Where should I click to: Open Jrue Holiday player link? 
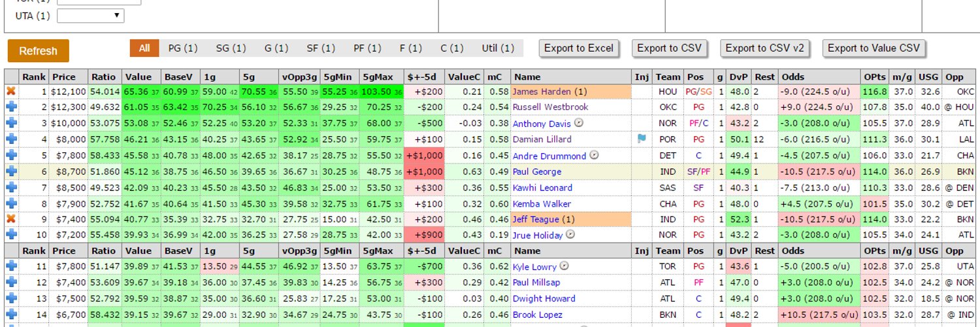pyautogui.click(x=538, y=235)
